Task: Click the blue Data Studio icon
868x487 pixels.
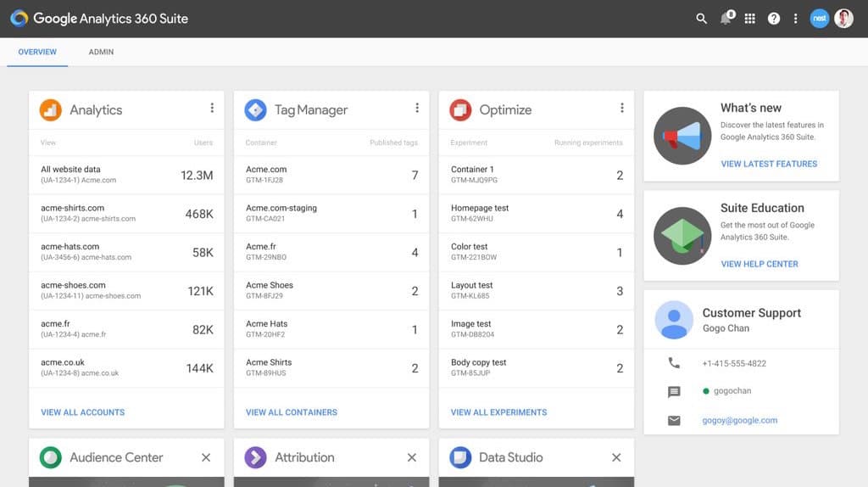Action: pyautogui.click(x=460, y=457)
